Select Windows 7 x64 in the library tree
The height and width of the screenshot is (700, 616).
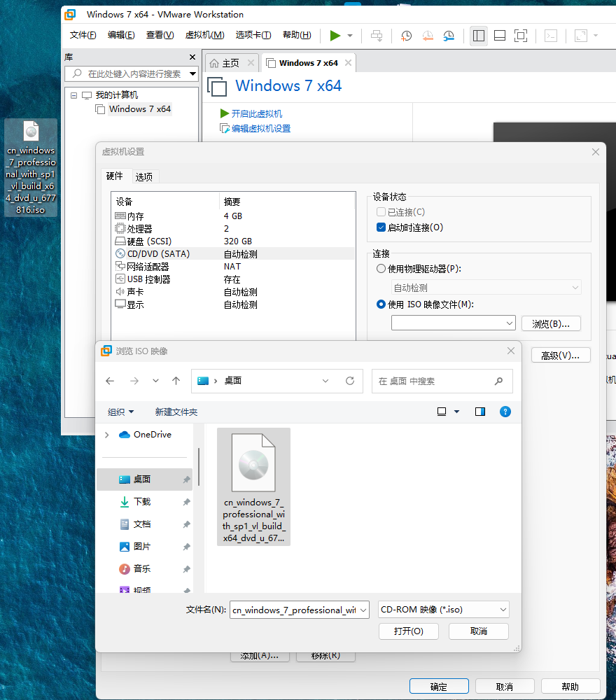pyautogui.click(x=140, y=109)
